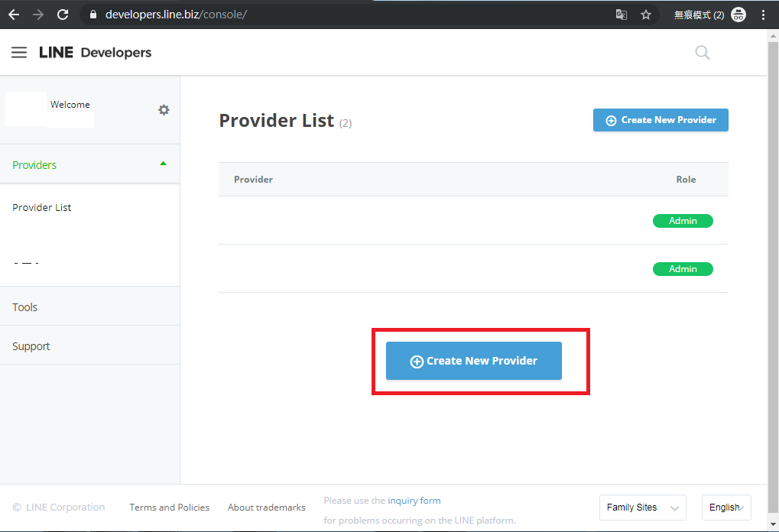Screen dimensions: 779x532
Task: Open the English language dropdown
Action: pos(725,508)
